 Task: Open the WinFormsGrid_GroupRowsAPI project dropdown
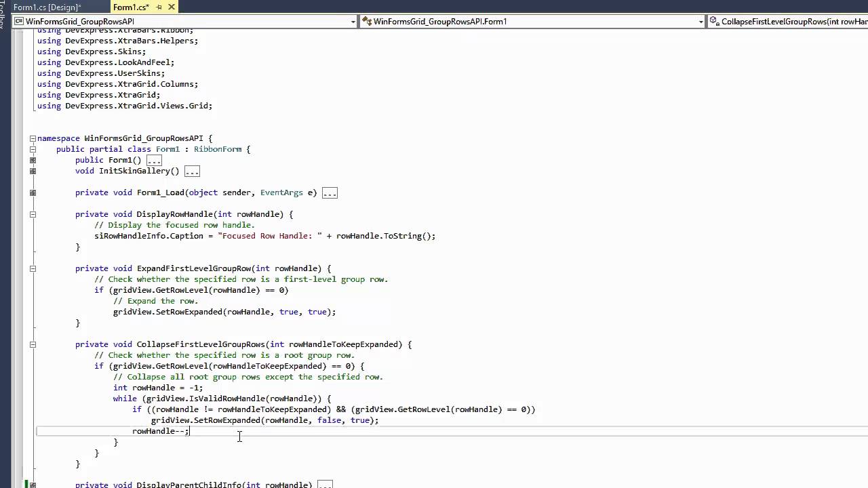click(185, 21)
